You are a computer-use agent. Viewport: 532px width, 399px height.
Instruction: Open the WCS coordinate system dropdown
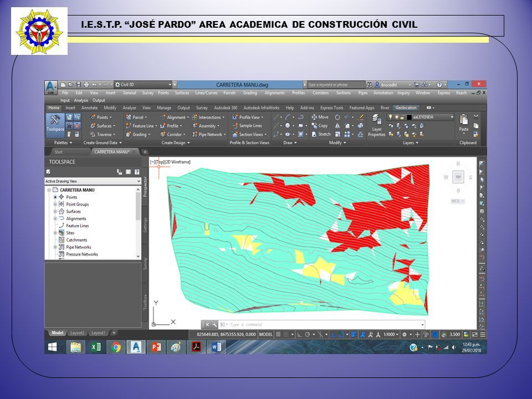[x=457, y=201]
